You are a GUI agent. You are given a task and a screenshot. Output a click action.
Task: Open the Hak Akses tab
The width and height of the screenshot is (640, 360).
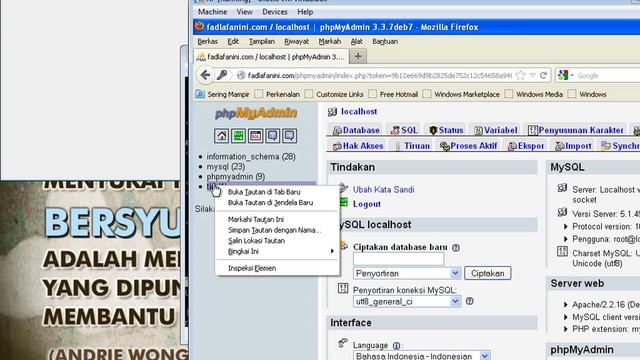coord(358,146)
